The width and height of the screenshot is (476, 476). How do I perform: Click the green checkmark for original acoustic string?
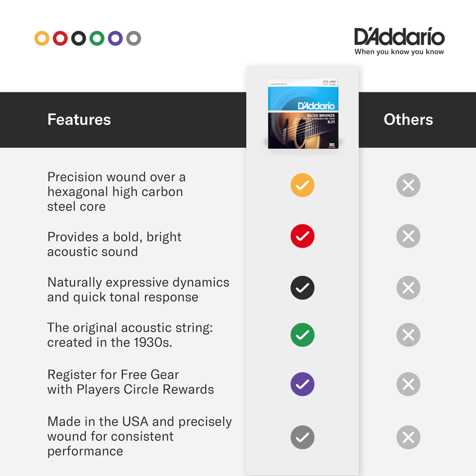[302, 335]
